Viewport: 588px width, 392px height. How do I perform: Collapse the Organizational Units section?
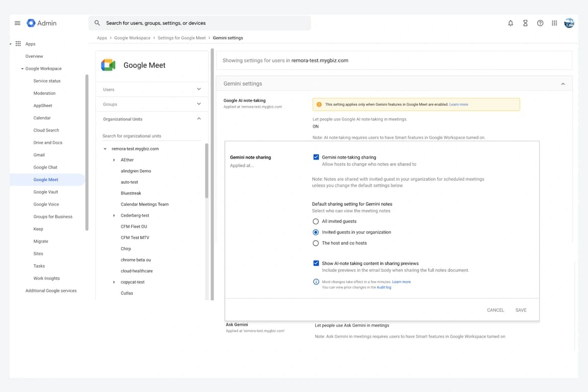tap(198, 119)
